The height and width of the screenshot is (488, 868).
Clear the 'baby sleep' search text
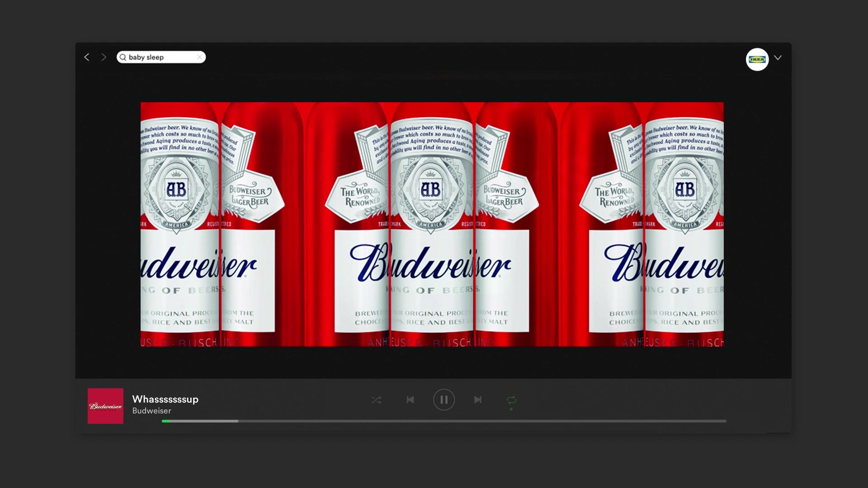coord(199,57)
